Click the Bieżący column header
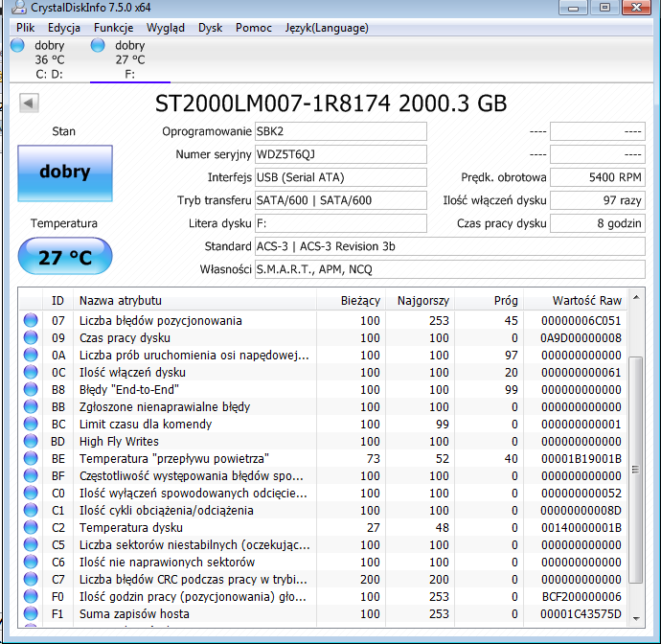 click(x=352, y=301)
